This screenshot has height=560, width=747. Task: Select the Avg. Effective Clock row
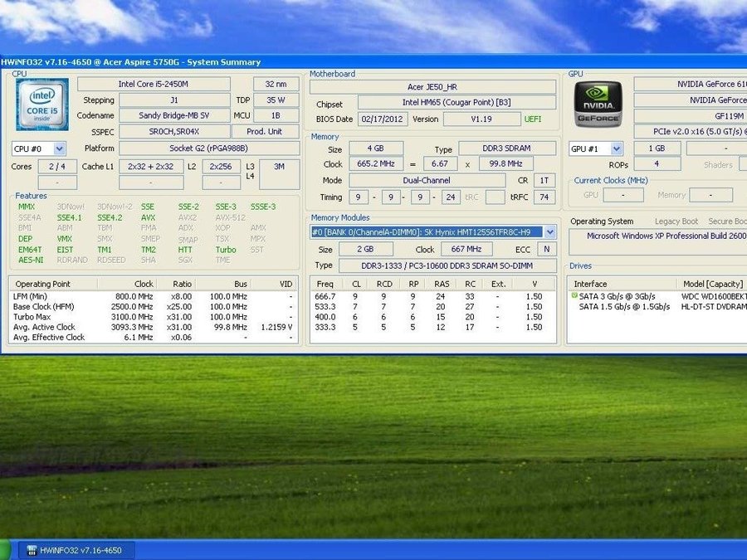pos(153,337)
